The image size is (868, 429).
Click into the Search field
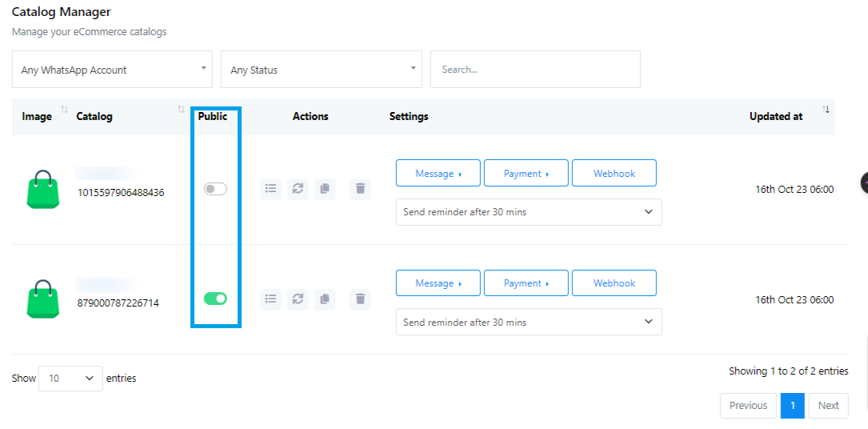pos(534,70)
